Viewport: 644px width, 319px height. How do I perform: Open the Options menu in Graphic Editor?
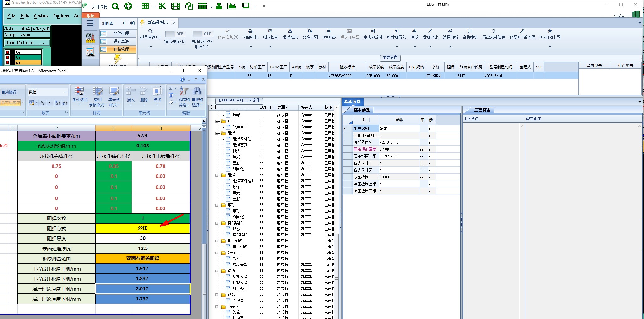61,16
